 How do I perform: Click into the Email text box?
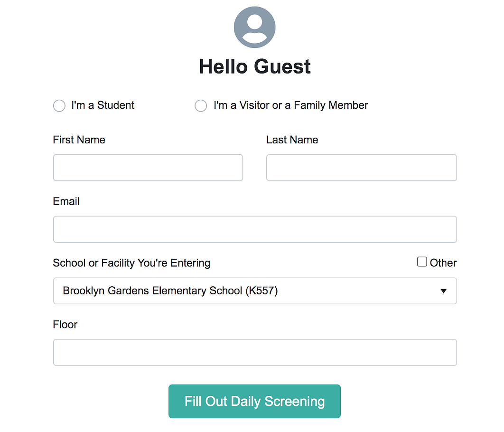click(x=255, y=229)
